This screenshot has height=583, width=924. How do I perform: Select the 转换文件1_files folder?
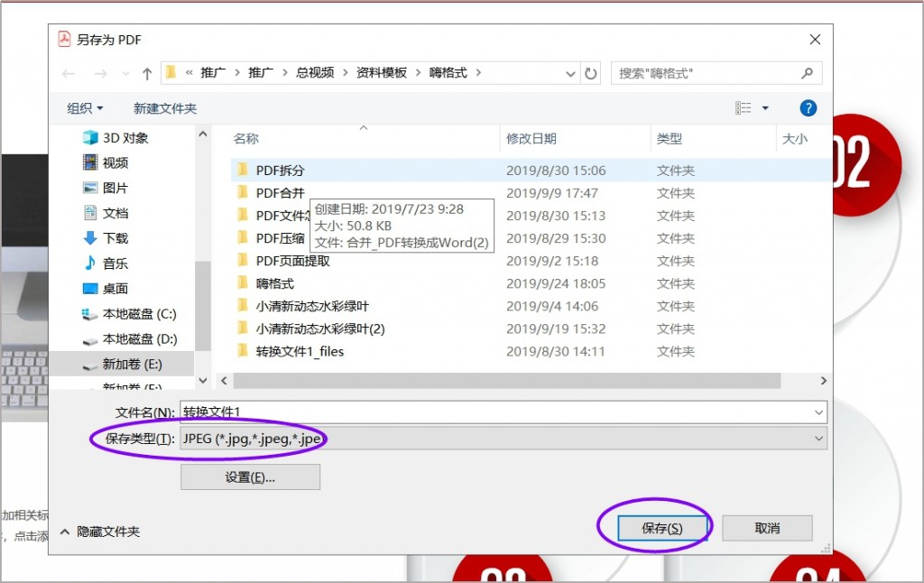click(300, 351)
